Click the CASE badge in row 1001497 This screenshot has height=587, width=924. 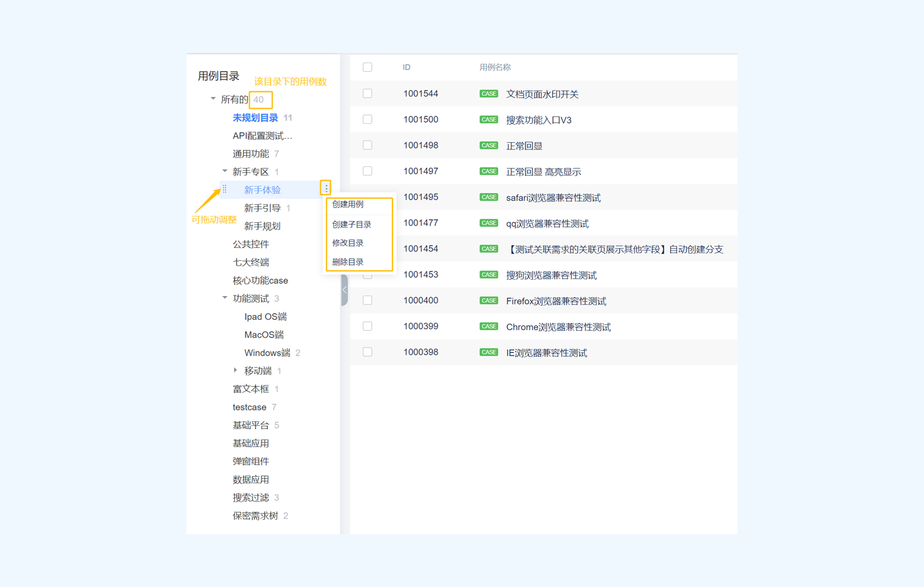coord(488,172)
